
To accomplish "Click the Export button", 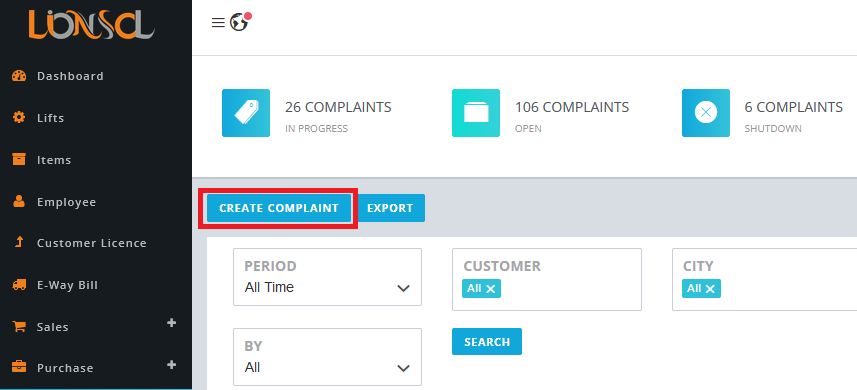I will click(x=390, y=208).
